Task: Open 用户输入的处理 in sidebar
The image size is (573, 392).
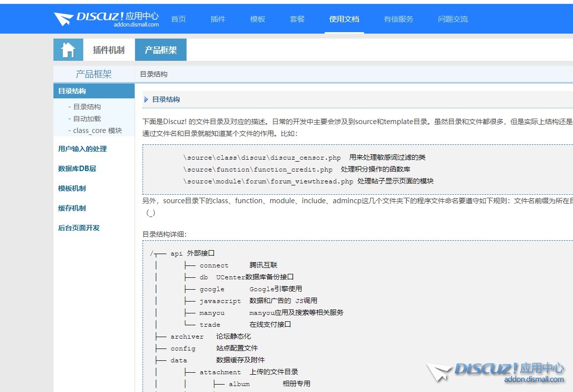Action: coord(83,149)
